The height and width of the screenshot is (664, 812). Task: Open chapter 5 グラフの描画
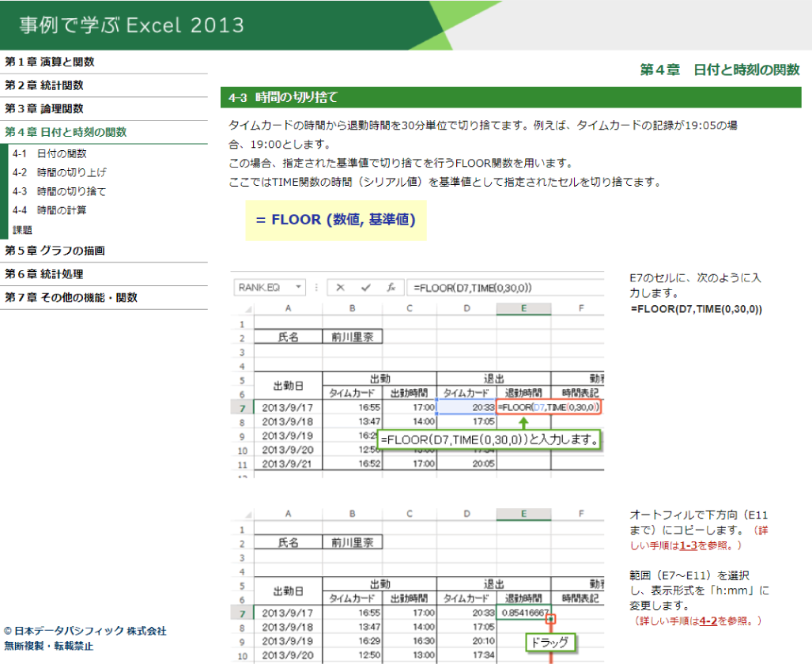(x=55, y=250)
